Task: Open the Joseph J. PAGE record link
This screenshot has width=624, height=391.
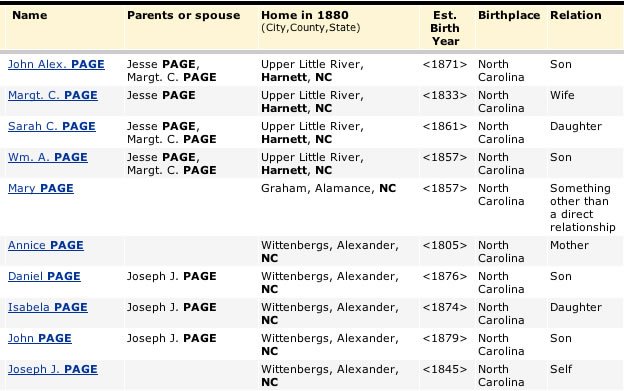Action: (53, 369)
